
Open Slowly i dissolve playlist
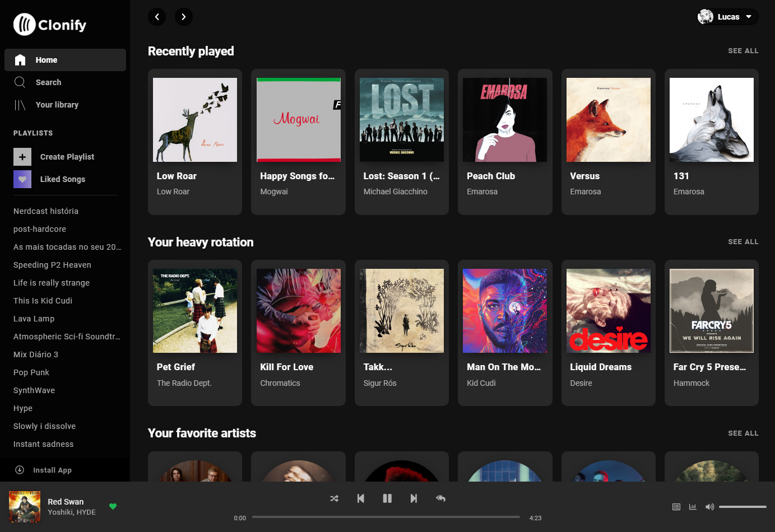45,426
